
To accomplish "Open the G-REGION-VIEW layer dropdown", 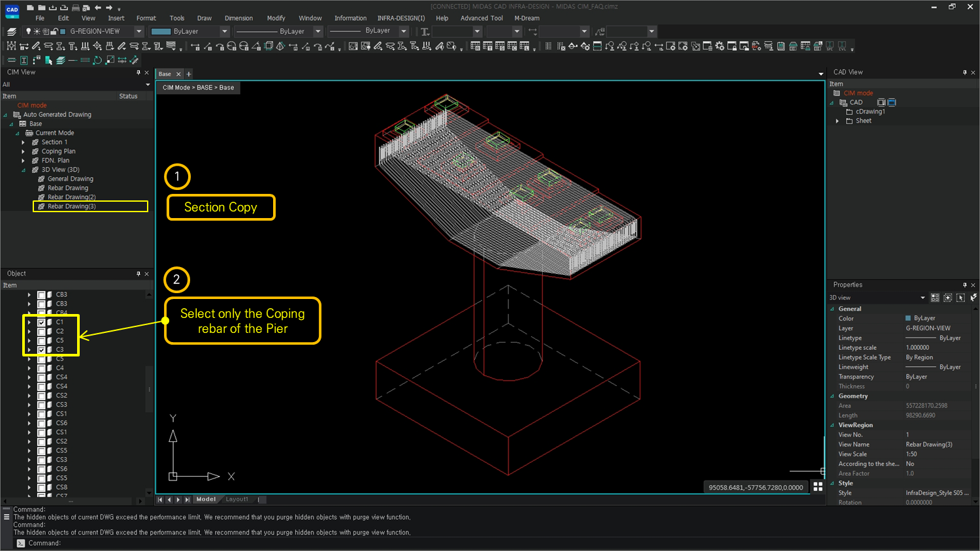I will click(139, 31).
